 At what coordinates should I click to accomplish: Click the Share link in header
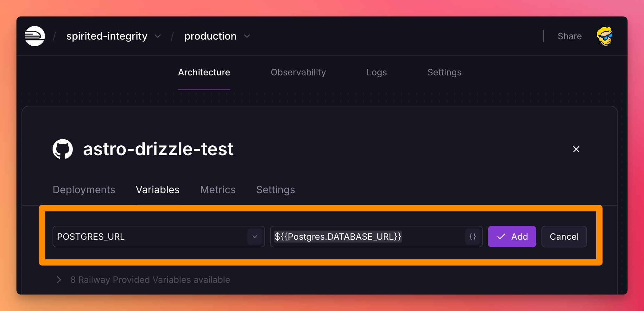tap(570, 36)
